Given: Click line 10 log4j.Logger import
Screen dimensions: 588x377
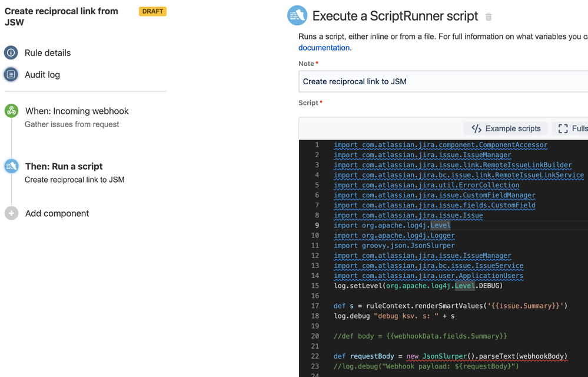Looking at the screenshot, I should pos(394,236).
